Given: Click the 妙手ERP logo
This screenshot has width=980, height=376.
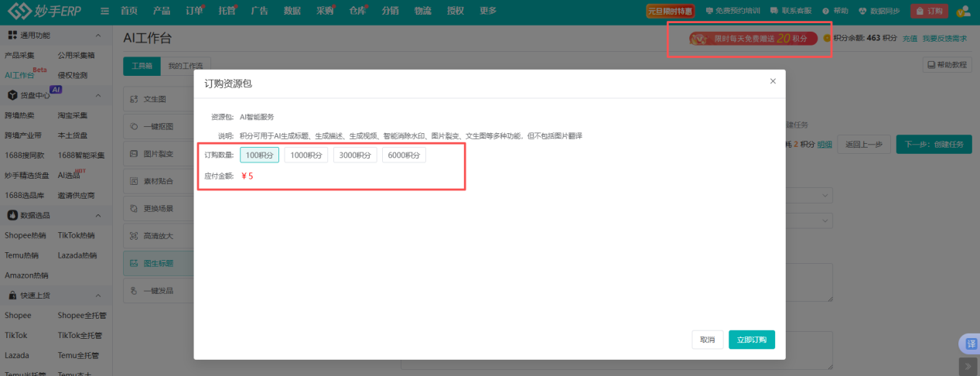Looking at the screenshot, I should coord(45,12).
